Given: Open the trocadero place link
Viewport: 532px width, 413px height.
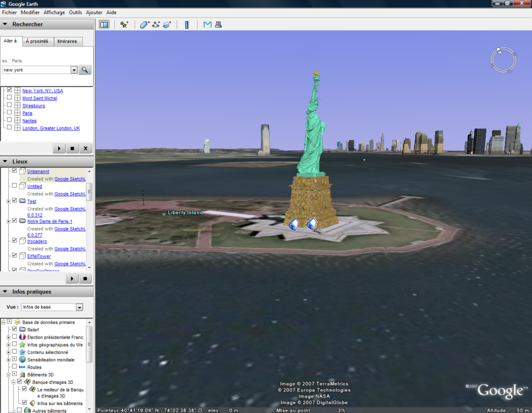Looking at the screenshot, I should [37, 241].
